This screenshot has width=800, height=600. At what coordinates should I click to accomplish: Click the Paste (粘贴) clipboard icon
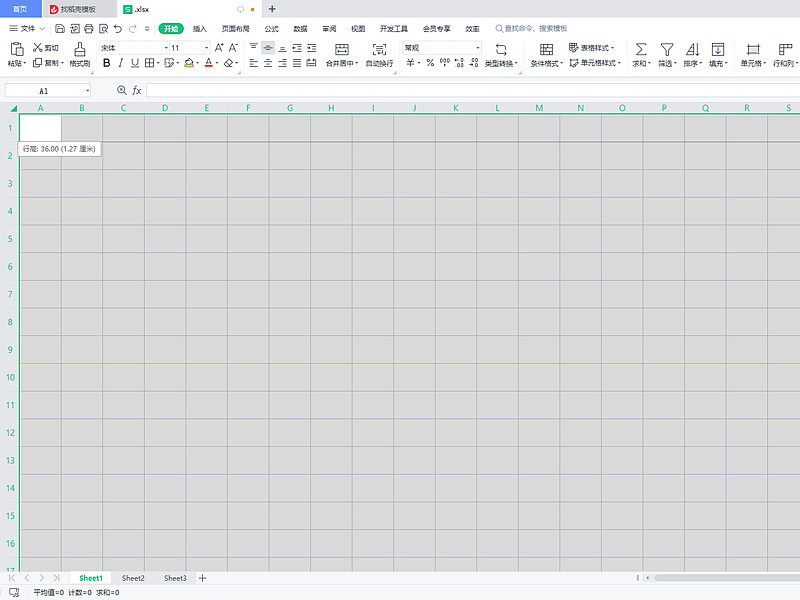point(17,49)
